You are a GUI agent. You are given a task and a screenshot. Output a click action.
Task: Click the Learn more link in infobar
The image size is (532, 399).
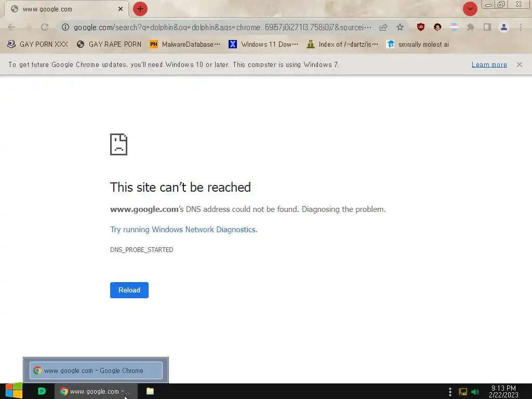489,64
